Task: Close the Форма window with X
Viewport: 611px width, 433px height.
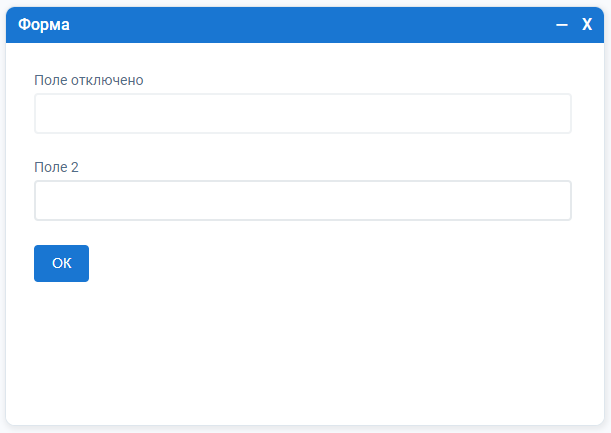Action: (x=587, y=25)
